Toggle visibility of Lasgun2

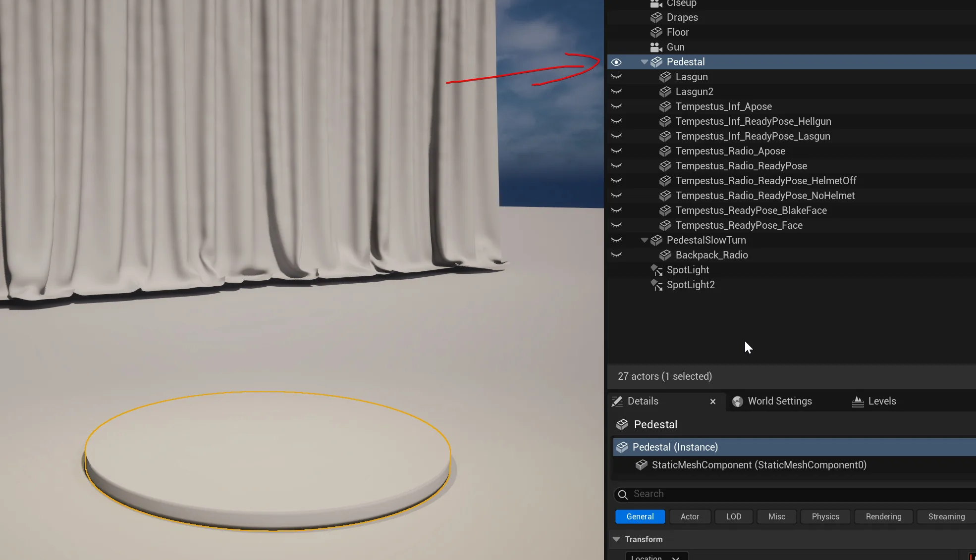point(616,92)
